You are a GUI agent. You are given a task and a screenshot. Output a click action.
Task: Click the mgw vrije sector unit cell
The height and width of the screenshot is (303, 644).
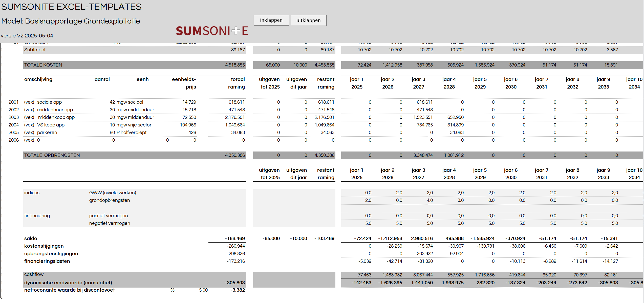pos(134,125)
